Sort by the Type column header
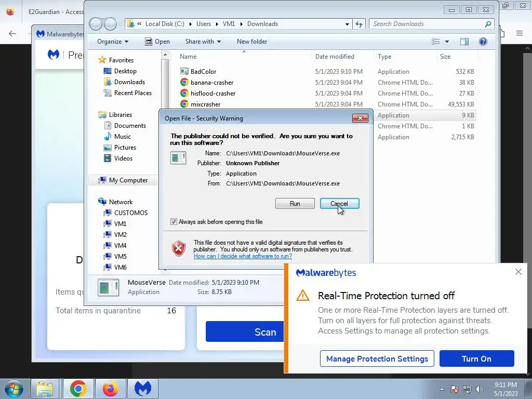 (384, 57)
